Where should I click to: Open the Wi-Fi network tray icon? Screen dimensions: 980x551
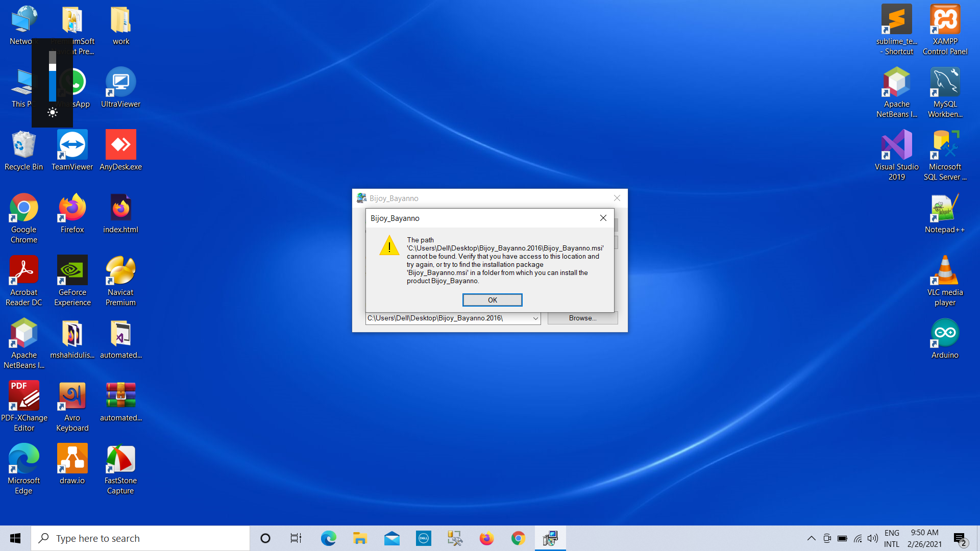click(x=857, y=538)
